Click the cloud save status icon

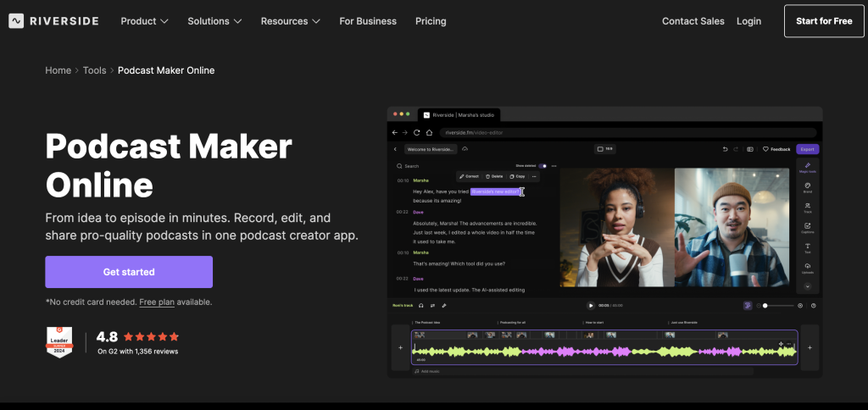tap(465, 149)
